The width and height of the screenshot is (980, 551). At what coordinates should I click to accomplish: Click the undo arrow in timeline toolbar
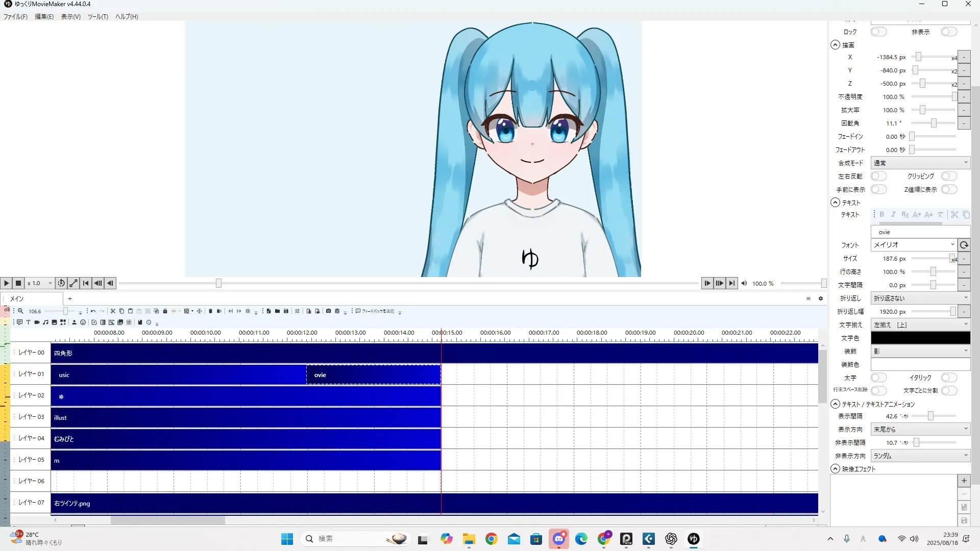click(93, 311)
